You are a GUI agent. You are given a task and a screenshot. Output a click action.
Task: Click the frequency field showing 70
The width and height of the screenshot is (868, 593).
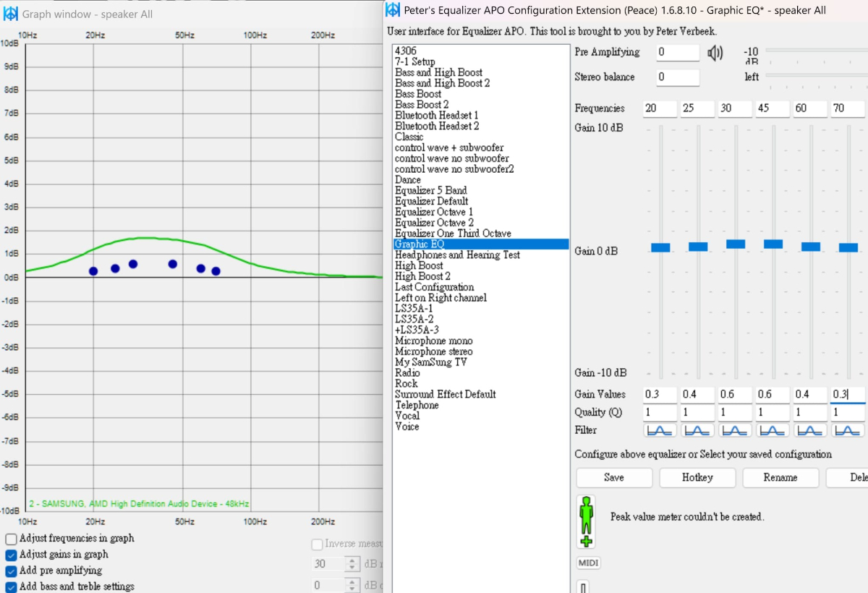point(848,108)
